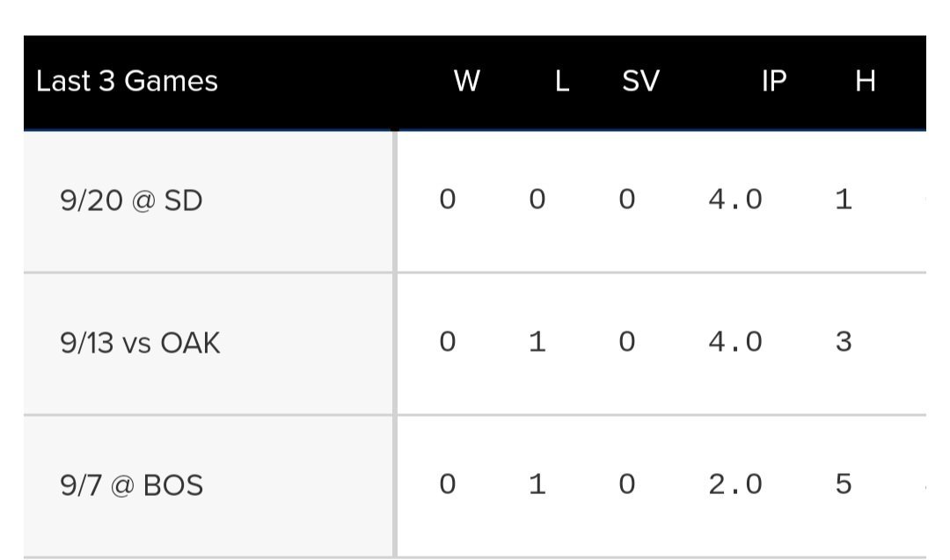Select the W column header
The height and width of the screenshot is (560, 950).
(466, 81)
